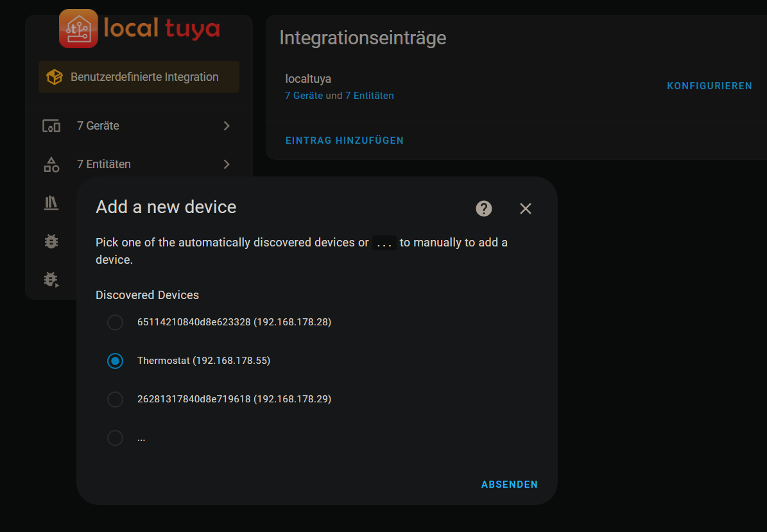Click the KONFIGURIEREN button
This screenshot has height=532, width=767.
[x=709, y=86]
